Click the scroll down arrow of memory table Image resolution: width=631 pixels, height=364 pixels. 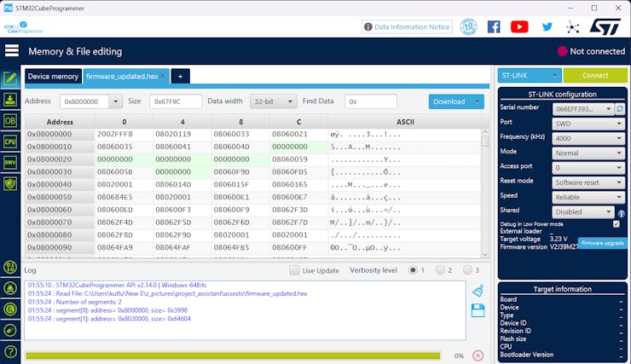(x=485, y=254)
